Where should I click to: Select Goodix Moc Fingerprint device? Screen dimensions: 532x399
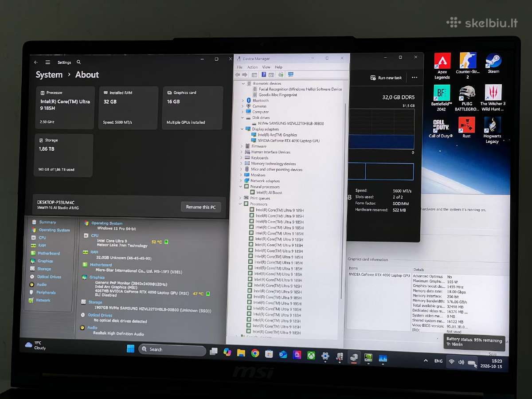click(x=275, y=95)
